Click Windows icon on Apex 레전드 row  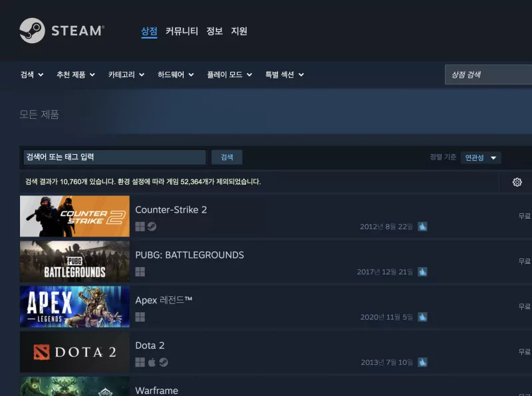click(140, 317)
